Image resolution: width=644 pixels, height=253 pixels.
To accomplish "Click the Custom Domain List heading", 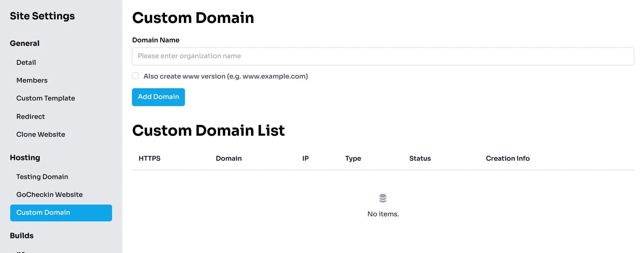I will click(x=208, y=131).
